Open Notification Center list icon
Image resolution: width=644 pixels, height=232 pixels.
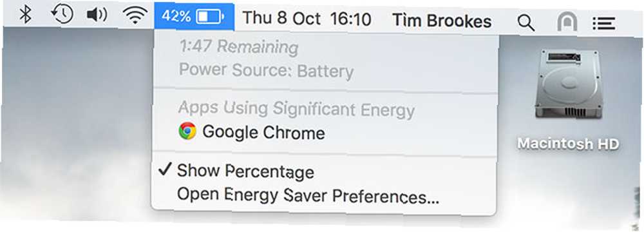tap(604, 23)
